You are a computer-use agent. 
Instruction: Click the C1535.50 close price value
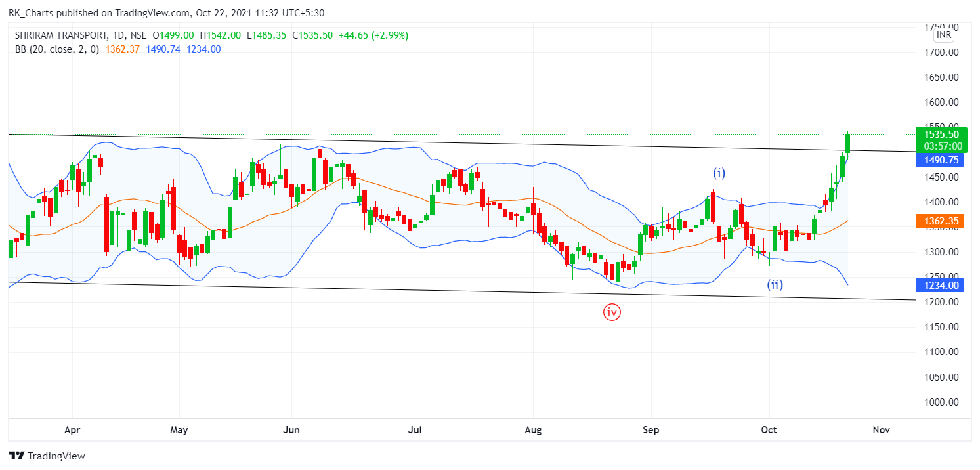[312, 35]
